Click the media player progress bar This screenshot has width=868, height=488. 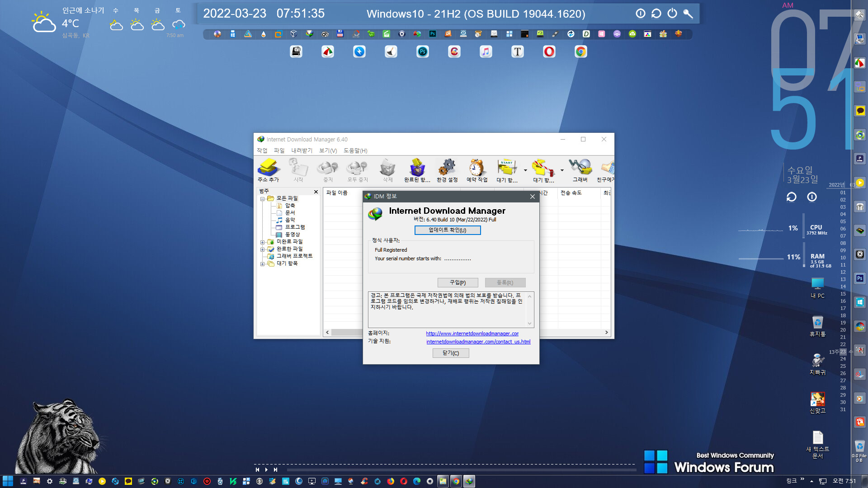click(x=461, y=470)
